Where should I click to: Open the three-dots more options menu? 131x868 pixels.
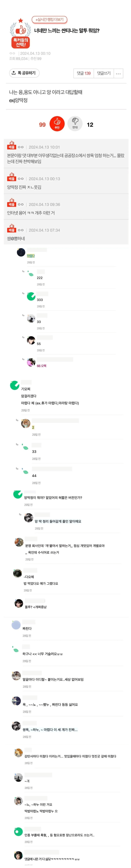tap(118, 73)
